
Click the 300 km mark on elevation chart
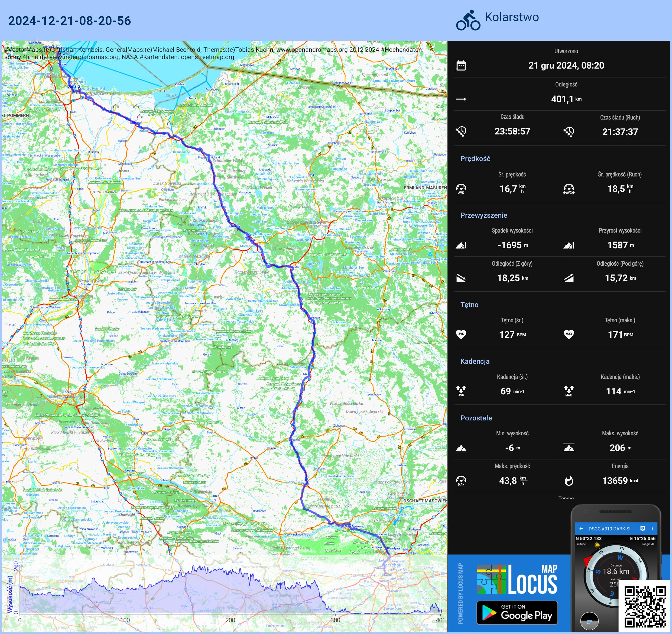click(335, 620)
